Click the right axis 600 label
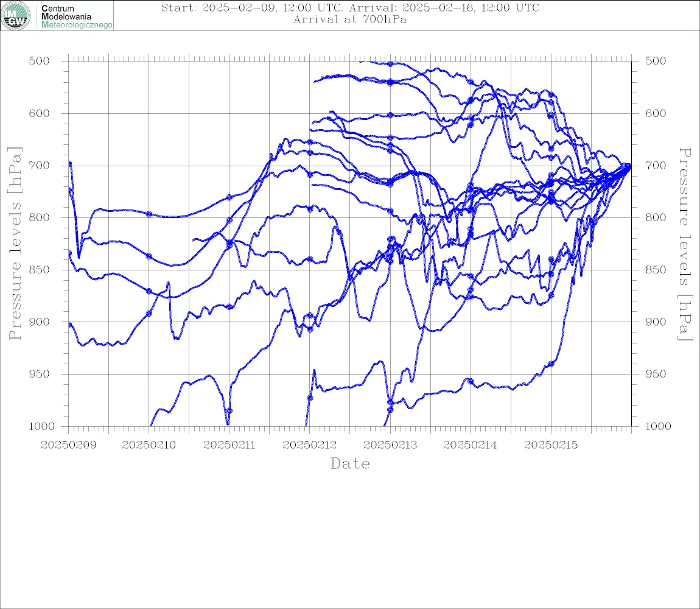Image resolution: width=700 pixels, height=609 pixels. [656, 113]
